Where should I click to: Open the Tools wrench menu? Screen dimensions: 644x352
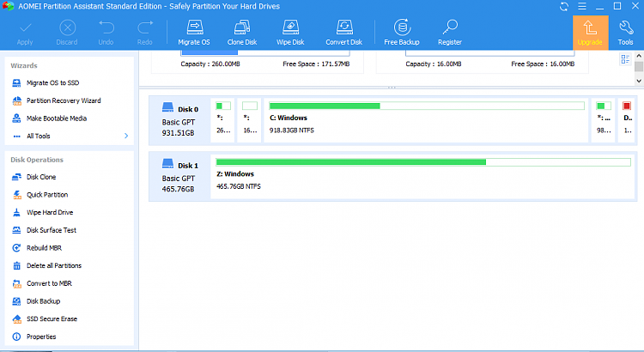point(625,33)
